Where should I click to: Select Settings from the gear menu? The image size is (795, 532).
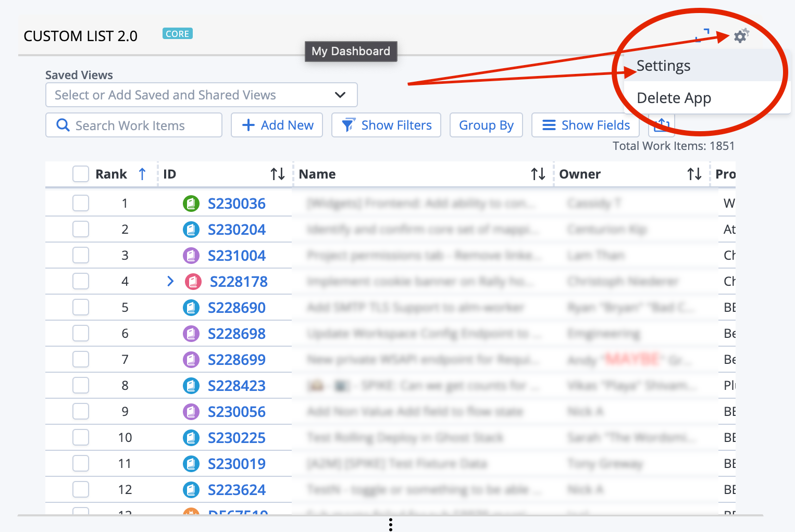663,66
